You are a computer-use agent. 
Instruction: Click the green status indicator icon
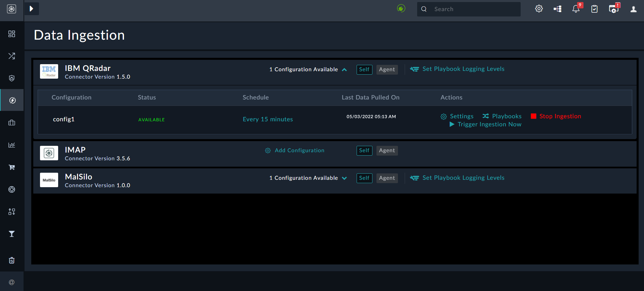[401, 8]
